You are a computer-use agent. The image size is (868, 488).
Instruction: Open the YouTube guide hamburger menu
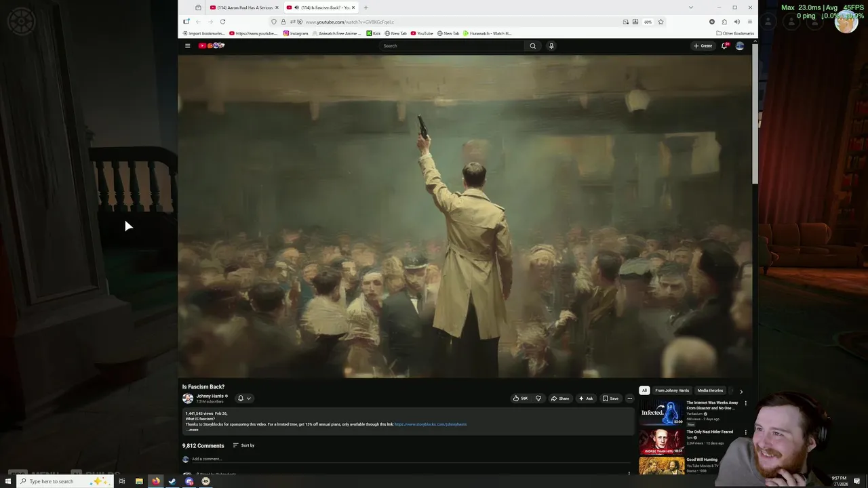188,46
